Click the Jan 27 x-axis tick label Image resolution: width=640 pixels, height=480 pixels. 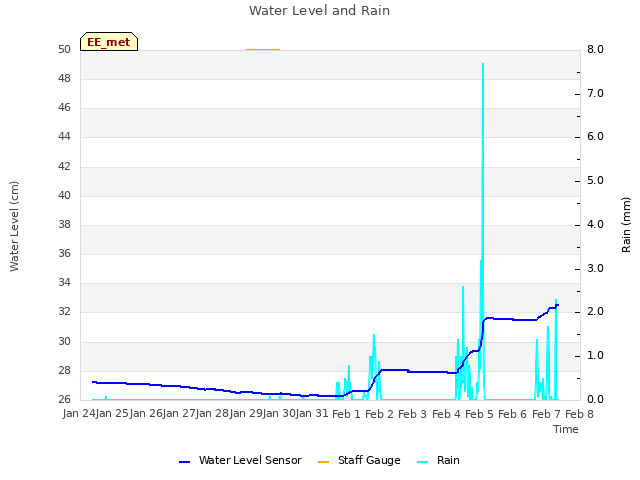pos(179,414)
